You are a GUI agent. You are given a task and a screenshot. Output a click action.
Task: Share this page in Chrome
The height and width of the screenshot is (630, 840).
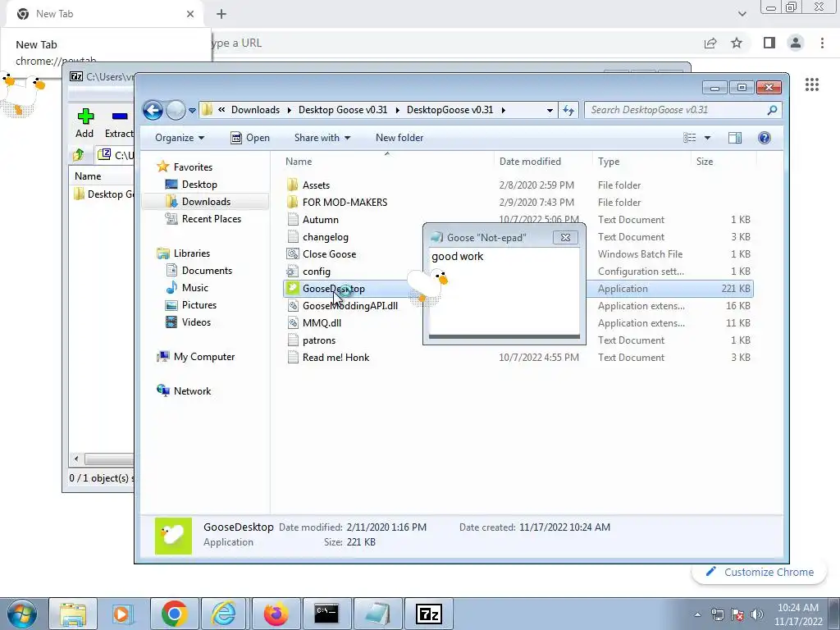coord(710,43)
